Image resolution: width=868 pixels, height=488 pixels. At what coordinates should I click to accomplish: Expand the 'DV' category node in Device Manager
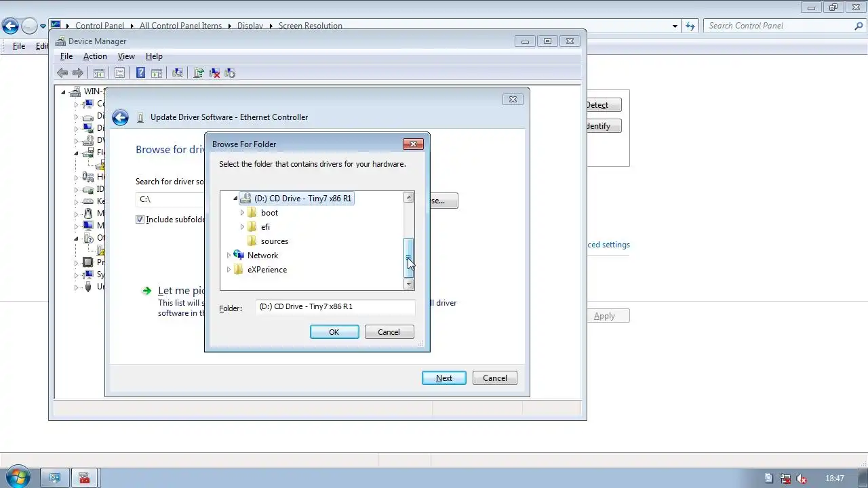[x=76, y=140]
